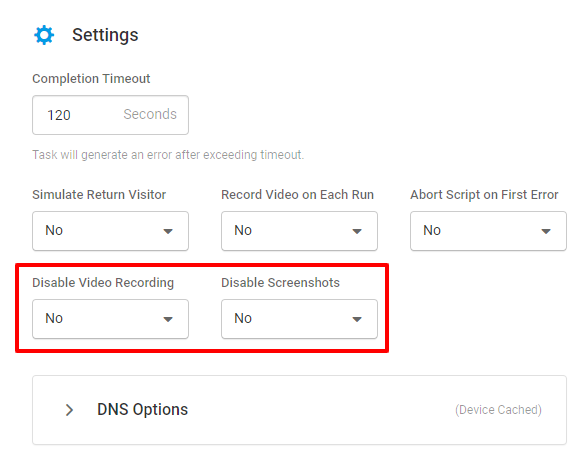Open the Disable Screenshots dropdown
Screen dimensions: 584x459
tap(299, 319)
